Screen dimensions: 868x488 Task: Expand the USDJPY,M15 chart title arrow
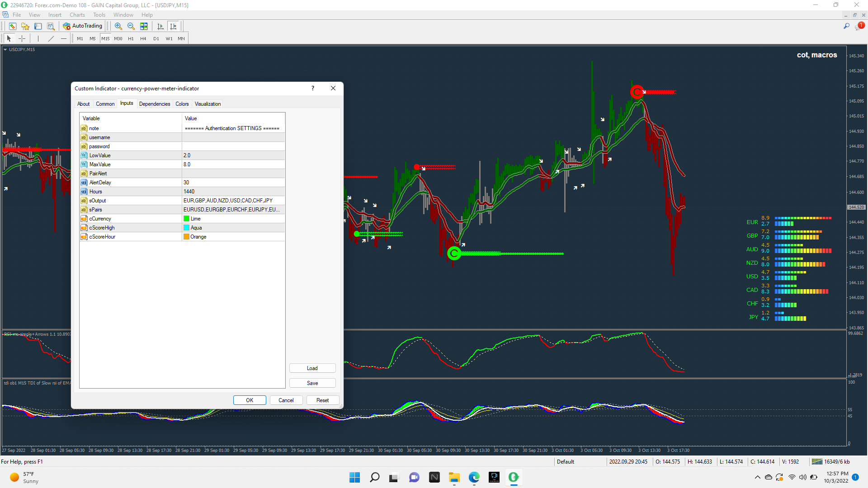click(5, 50)
